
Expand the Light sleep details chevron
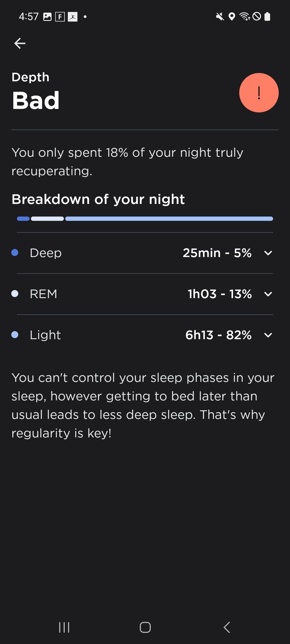click(x=268, y=335)
